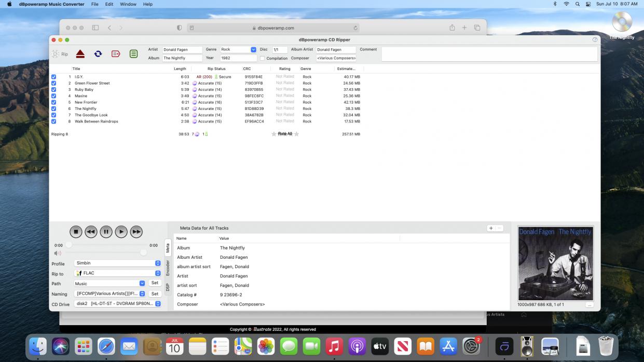Click the red Eject CD icon
Viewport: 644px width, 362px height.
click(x=80, y=54)
